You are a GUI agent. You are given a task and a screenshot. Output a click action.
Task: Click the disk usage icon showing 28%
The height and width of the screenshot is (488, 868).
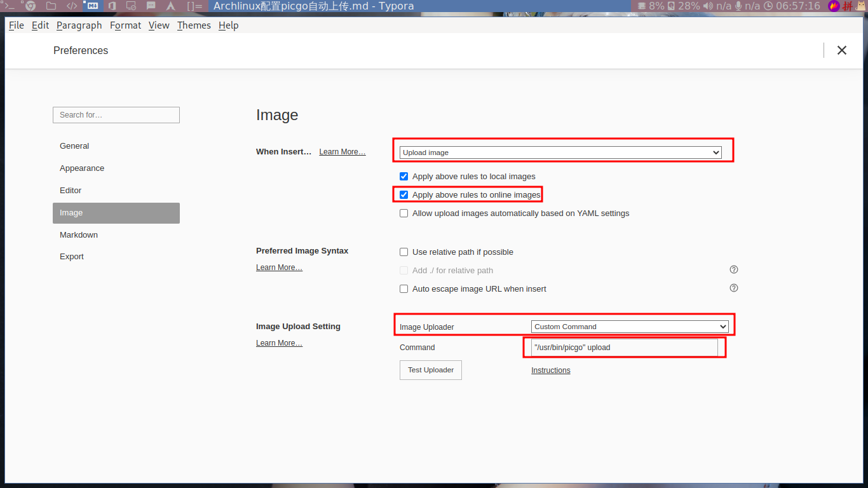[x=671, y=6]
